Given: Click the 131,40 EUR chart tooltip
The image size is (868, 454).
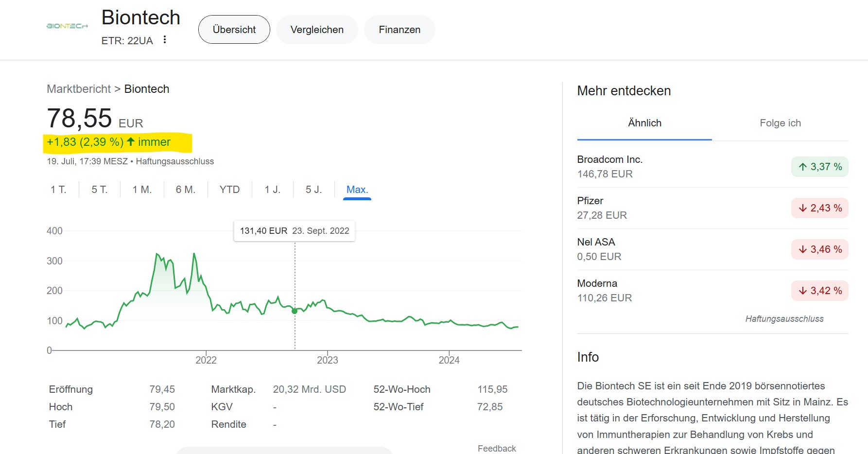Looking at the screenshot, I should pyautogui.click(x=295, y=231).
